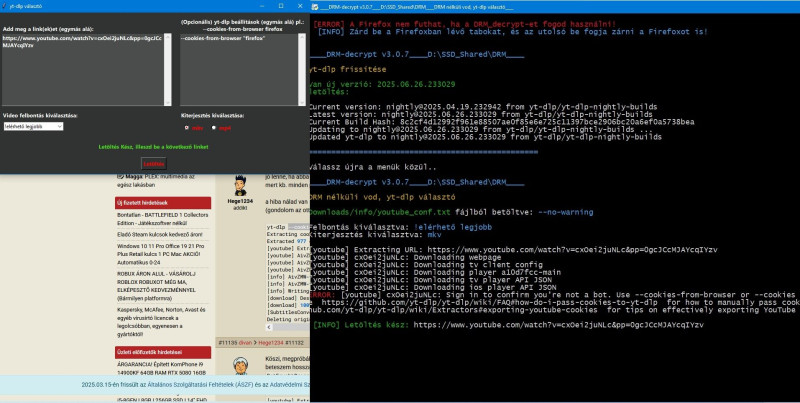Image resolution: width=800 pixels, height=403 pixels.
Task: Open the video resolution dropdown
Action: (x=33, y=126)
